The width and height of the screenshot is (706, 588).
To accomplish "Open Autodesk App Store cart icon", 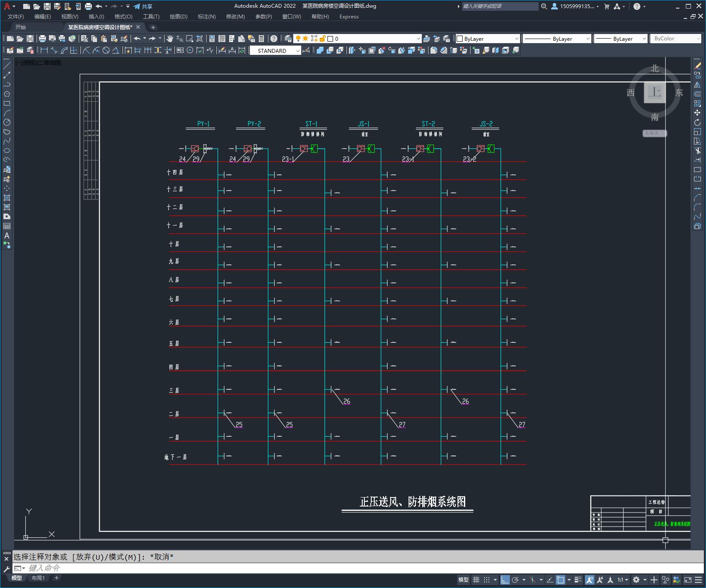I will coord(606,6).
